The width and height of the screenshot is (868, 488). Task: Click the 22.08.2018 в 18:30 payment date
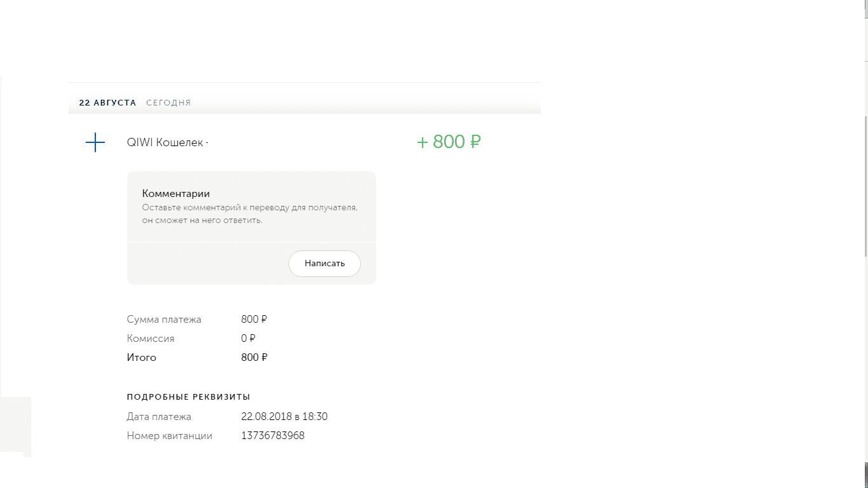pyautogui.click(x=284, y=417)
